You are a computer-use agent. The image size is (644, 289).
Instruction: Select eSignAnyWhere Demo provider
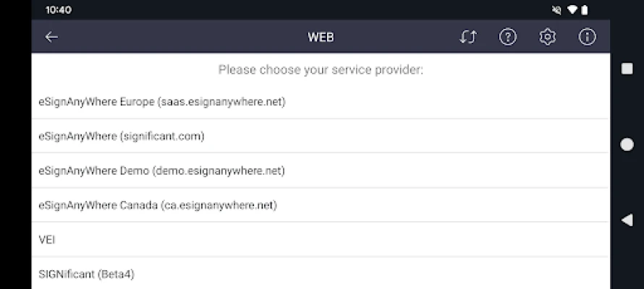161,171
